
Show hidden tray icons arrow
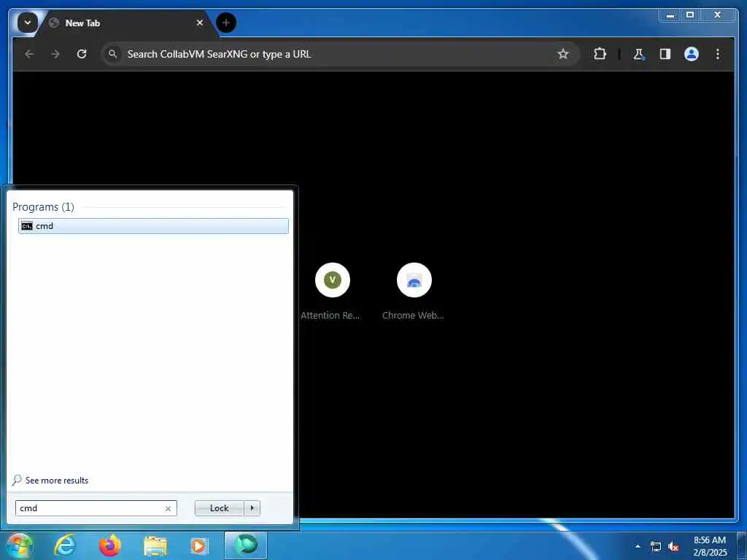pos(638,546)
